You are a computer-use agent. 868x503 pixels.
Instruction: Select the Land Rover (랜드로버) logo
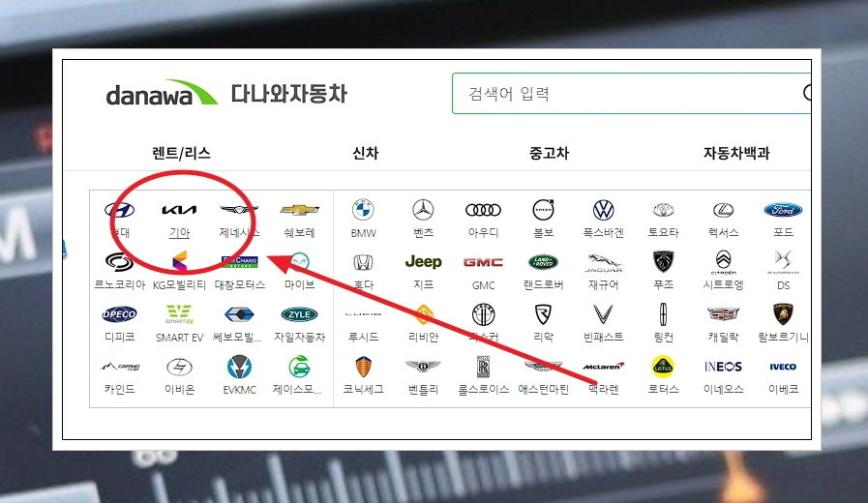(543, 262)
